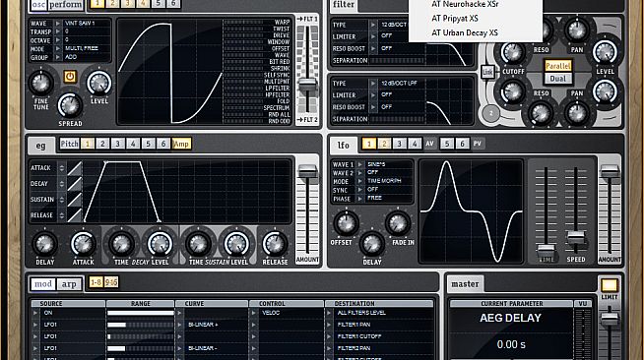Click the SUSTAIN curve shape icon
Screen dimensions: 644x360
point(75,200)
